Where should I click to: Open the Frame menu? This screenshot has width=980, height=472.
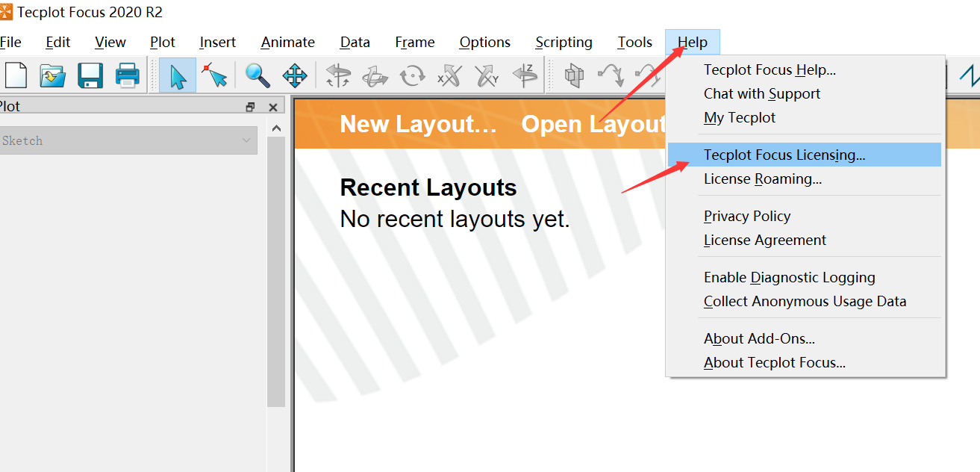pyautogui.click(x=415, y=43)
